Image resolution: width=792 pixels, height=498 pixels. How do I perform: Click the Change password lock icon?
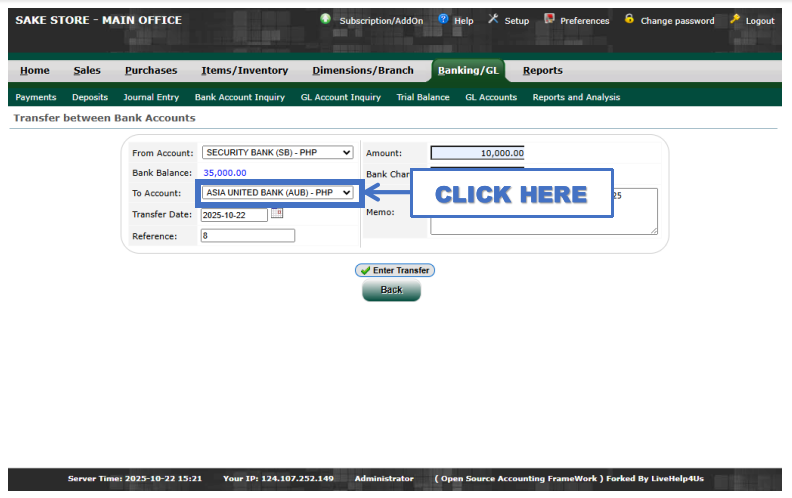click(x=629, y=19)
